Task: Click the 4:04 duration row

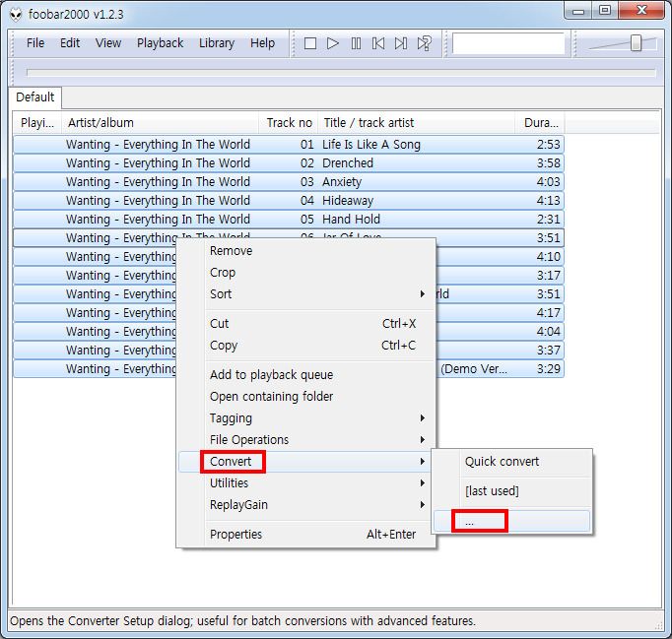Action: (500, 332)
